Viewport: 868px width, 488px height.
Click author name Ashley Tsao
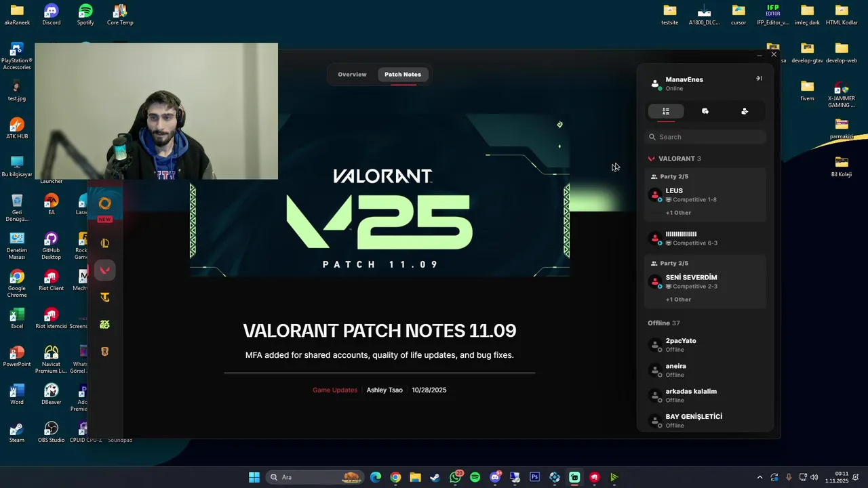pyautogui.click(x=384, y=390)
